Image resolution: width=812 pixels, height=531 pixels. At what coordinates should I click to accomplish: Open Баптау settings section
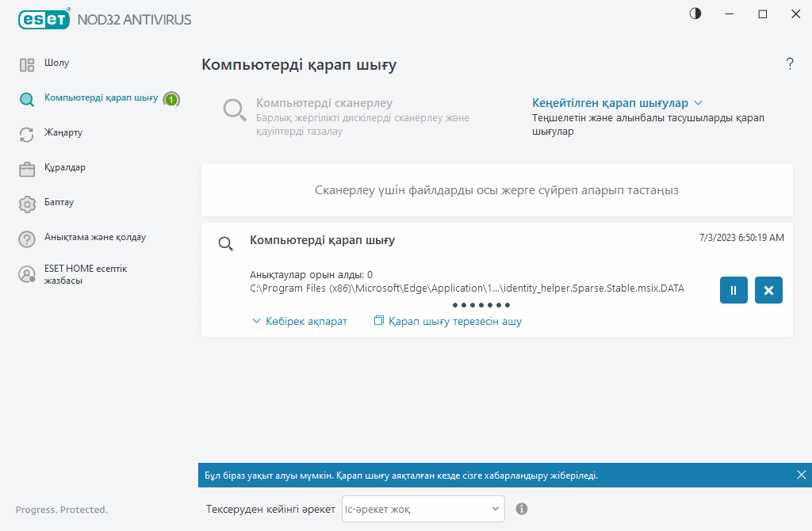point(59,203)
